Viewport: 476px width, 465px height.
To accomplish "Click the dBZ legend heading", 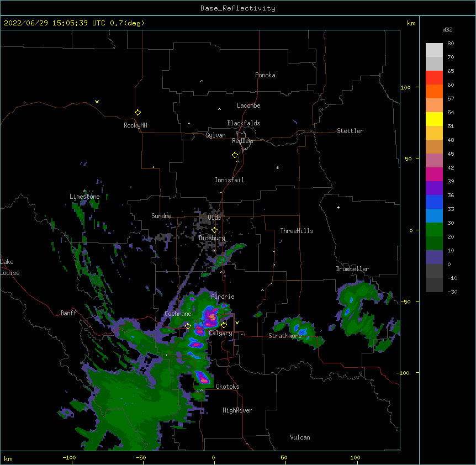I will [x=447, y=29].
